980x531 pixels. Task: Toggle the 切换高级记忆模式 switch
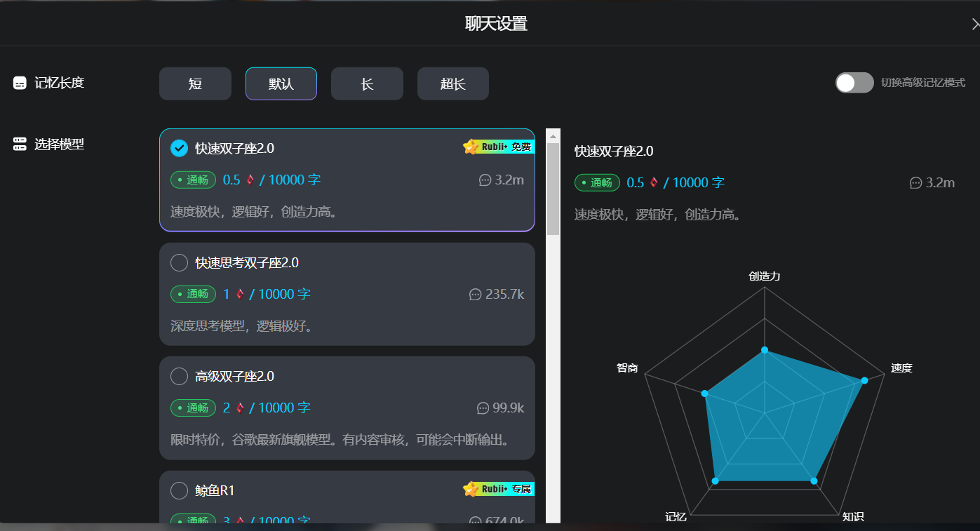coord(854,83)
